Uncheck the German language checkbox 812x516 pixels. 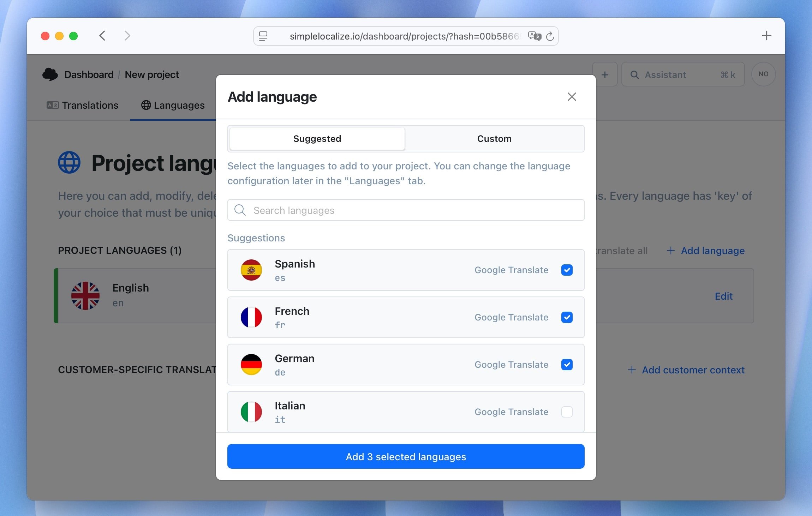567,365
